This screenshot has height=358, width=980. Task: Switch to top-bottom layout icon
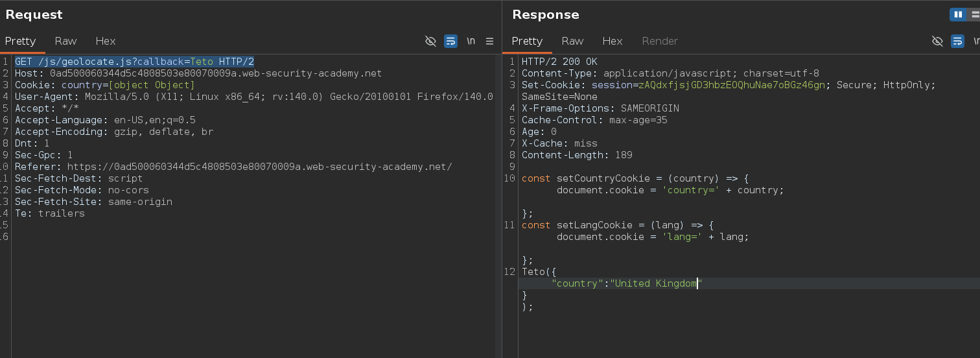click(x=974, y=14)
